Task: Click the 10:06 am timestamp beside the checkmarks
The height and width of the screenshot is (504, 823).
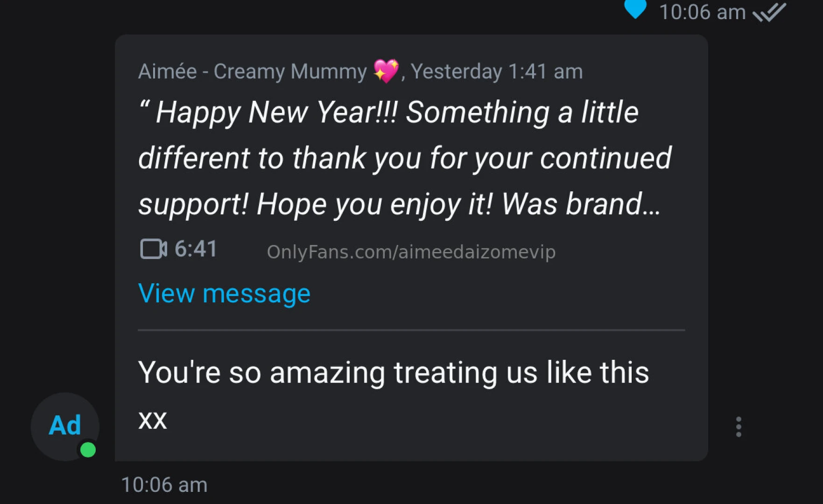Action: [x=702, y=12]
